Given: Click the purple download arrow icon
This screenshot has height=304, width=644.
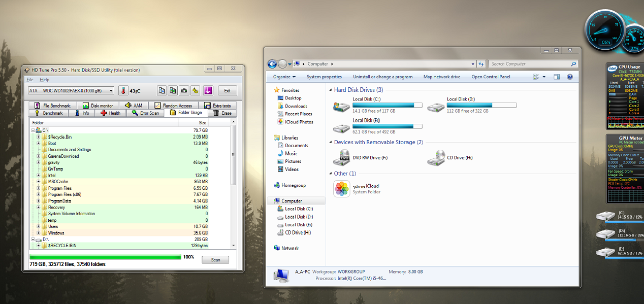Looking at the screenshot, I should pyautogui.click(x=208, y=90).
